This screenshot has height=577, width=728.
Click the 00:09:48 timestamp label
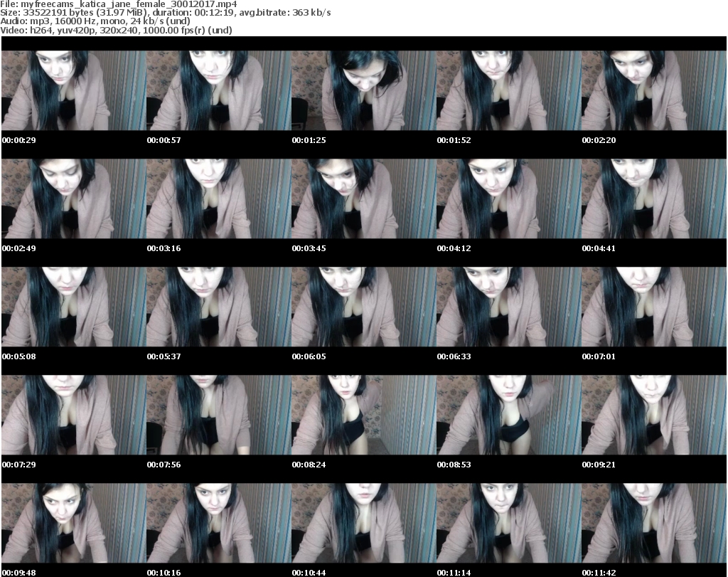click(19, 573)
